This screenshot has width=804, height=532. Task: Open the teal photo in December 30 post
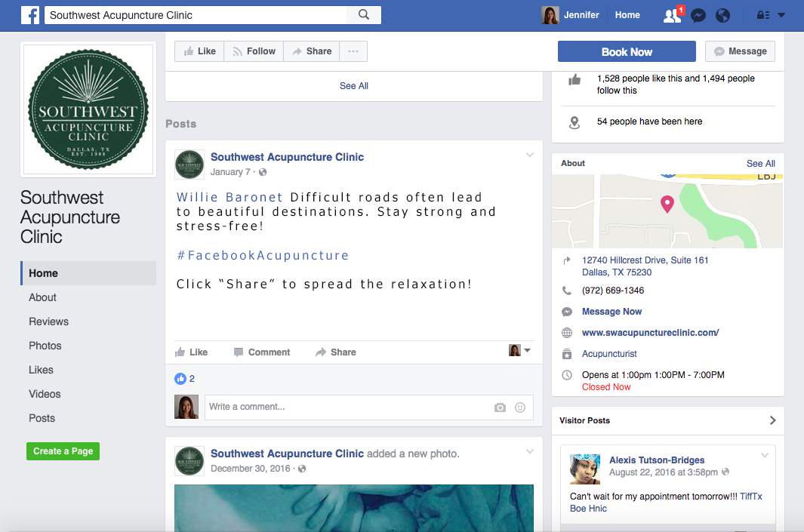(354, 508)
